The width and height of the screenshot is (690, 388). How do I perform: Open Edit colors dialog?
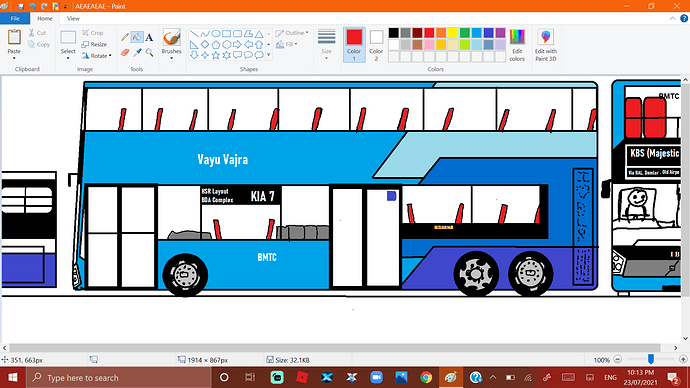pyautogui.click(x=517, y=45)
